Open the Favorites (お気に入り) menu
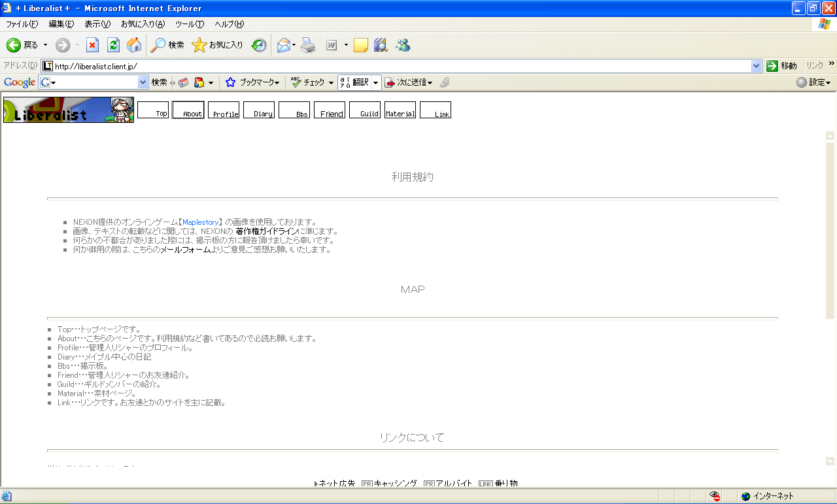Viewport: 837px width, 504px height. click(x=143, y=24)
